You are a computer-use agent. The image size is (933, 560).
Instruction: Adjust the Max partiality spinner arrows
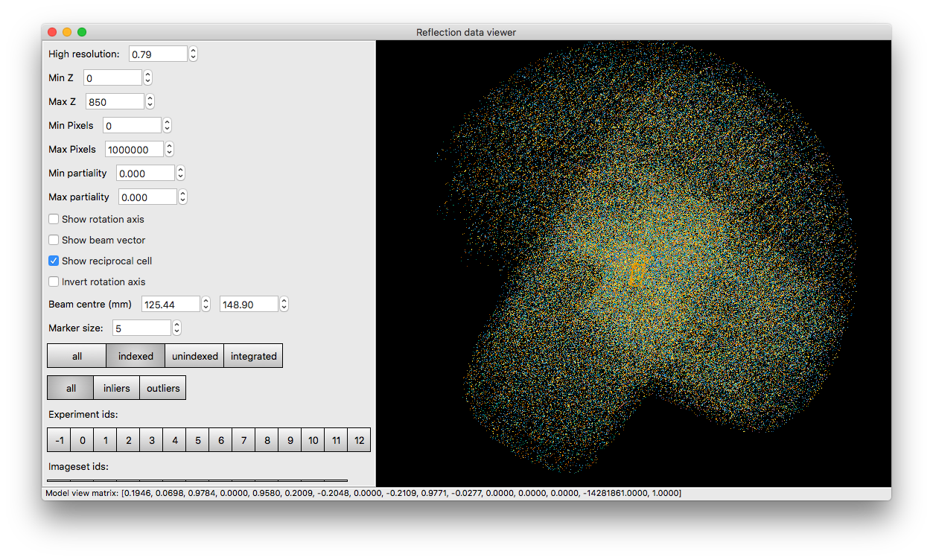click(x=183, y=197)
